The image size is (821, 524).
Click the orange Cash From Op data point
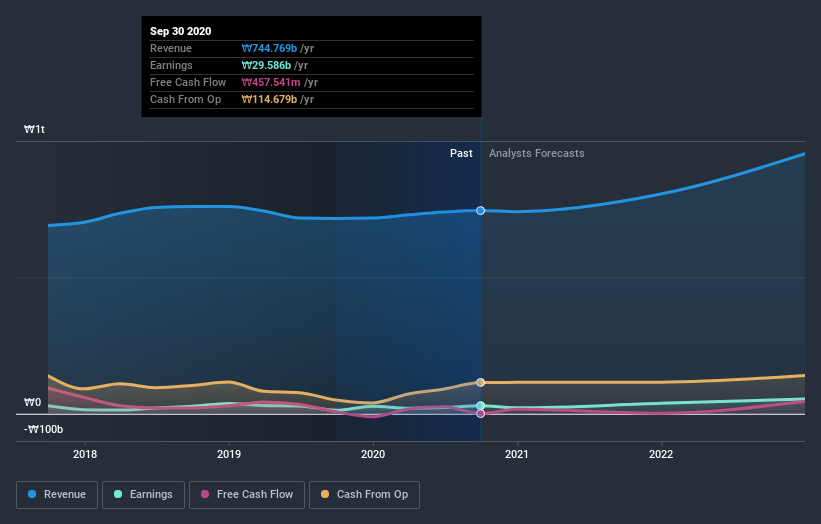coord(481,383)
